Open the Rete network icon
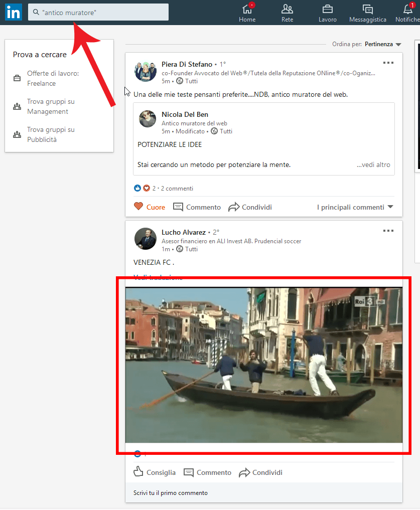420x510 pixels. (287, 9)
